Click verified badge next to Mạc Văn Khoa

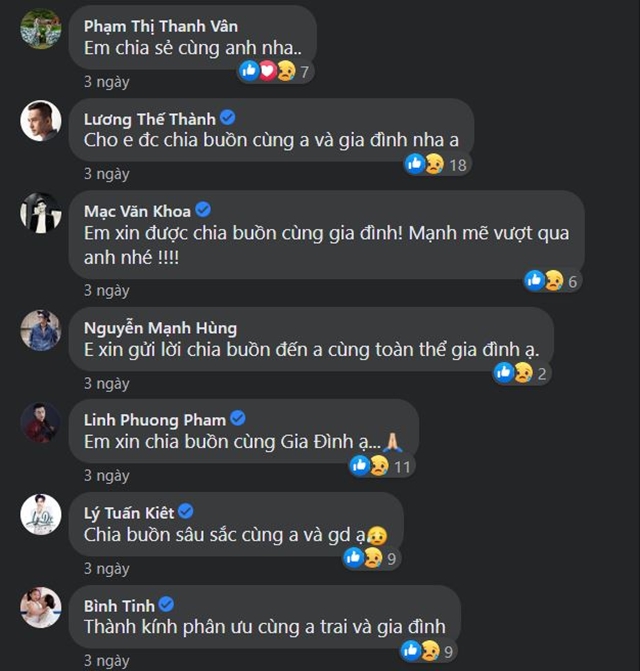click(202, 210)
